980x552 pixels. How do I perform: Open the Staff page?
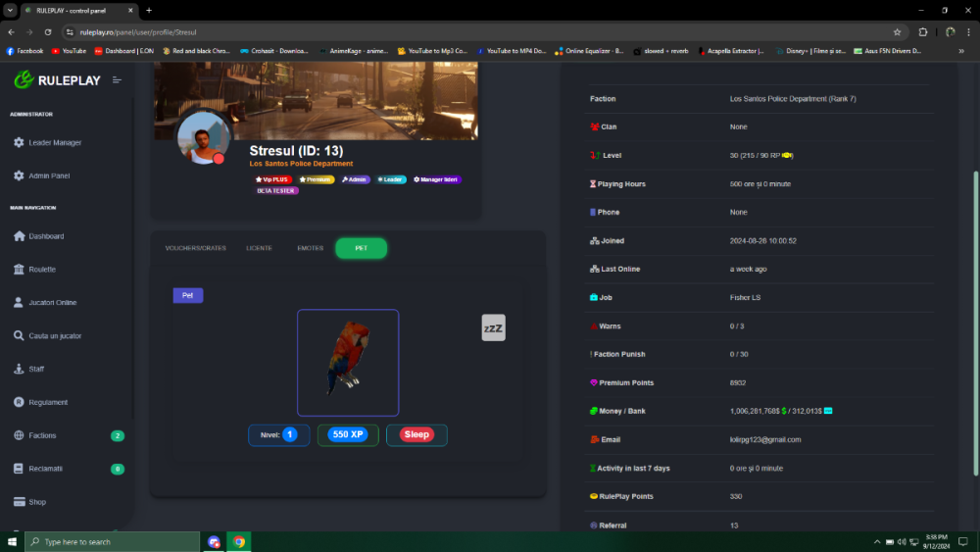pyautogui.click(x=36, y=369)
